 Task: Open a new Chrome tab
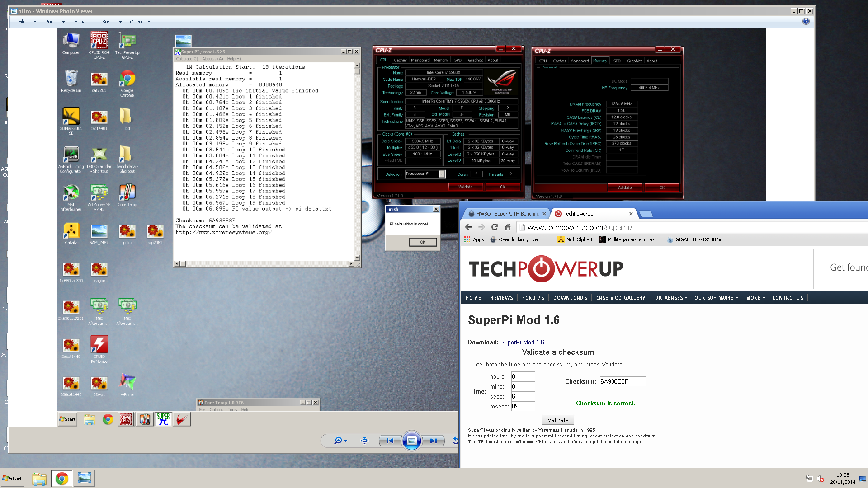tap(646, 214)
